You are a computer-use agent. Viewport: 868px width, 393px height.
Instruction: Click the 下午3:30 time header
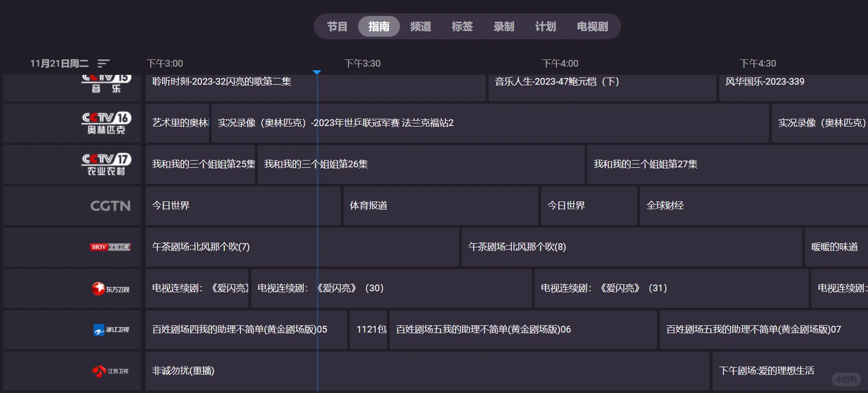point(362,64)
